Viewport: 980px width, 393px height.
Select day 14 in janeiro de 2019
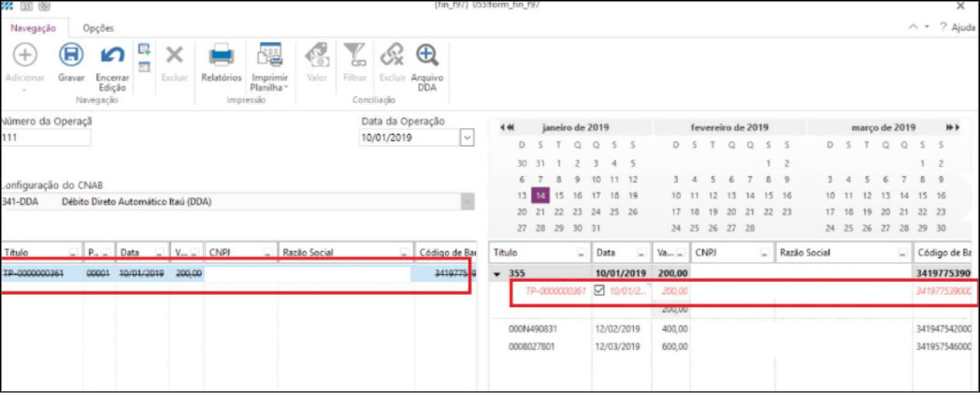540,196
